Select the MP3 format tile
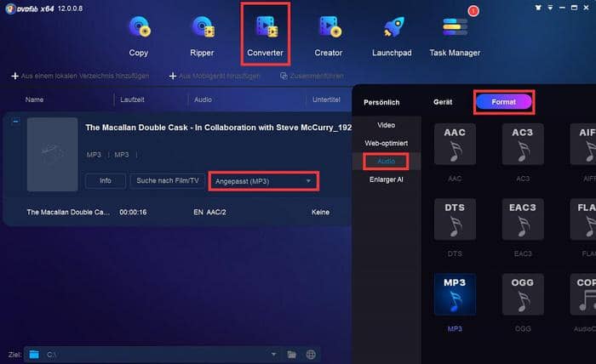The width and height of the screenshot is (596, 364). pos(455,294)
